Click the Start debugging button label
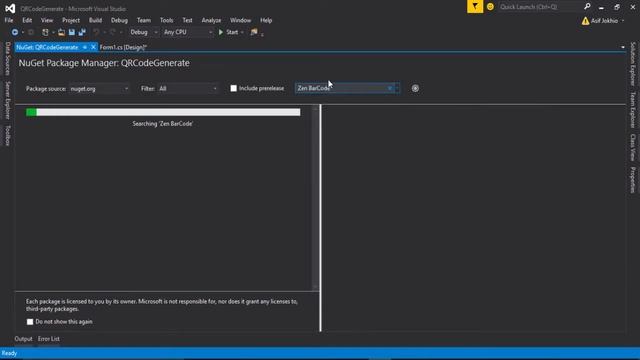This screenshot has width=640, height=360. (232, 32)
